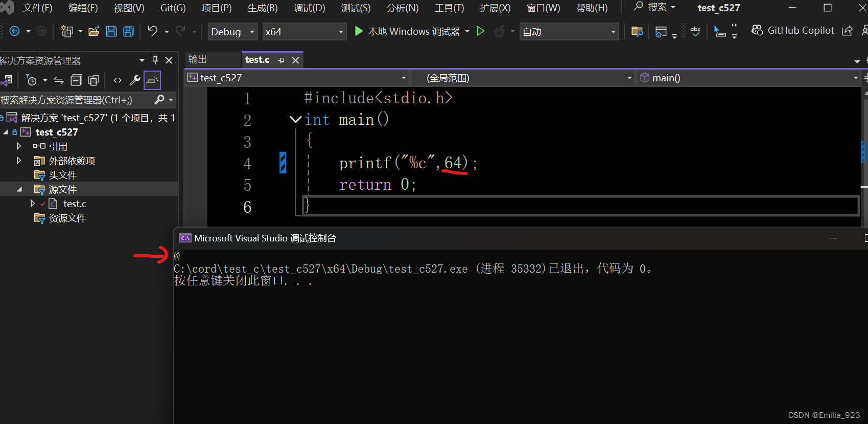This screenshot has height=424, width=868.
Task: Open the 视图(V) menu
Action: (x=129, y=8)
